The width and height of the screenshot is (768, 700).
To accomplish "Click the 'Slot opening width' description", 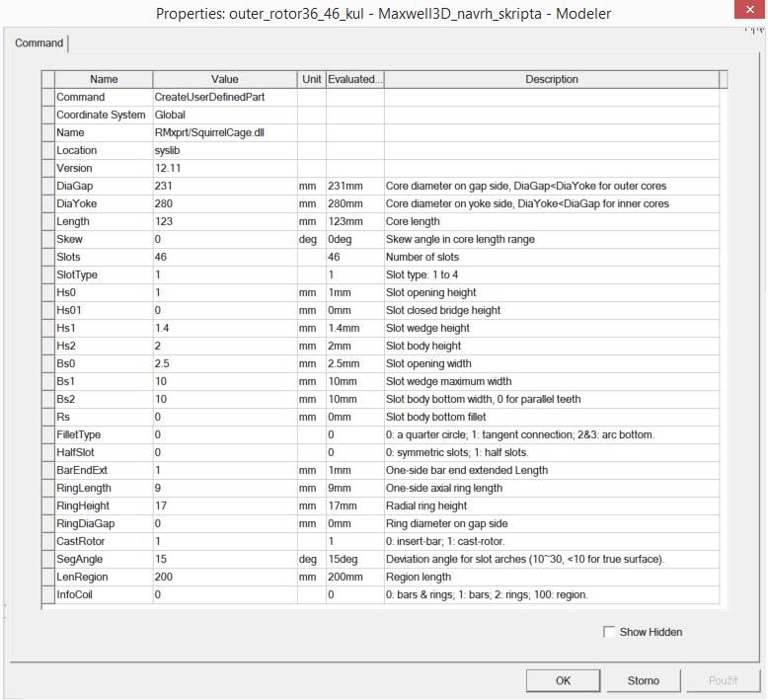I will click(428, 364).
